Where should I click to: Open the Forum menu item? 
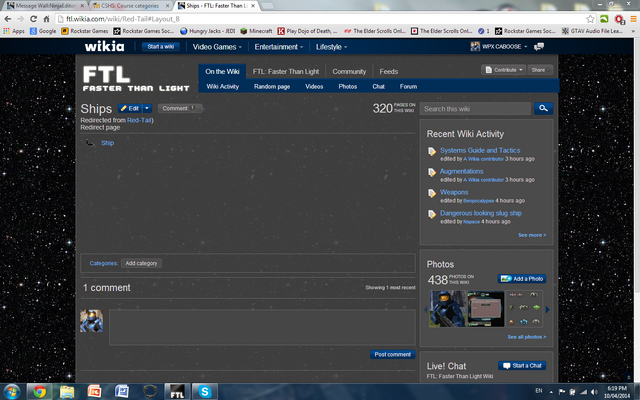click(x=408, y=87)
